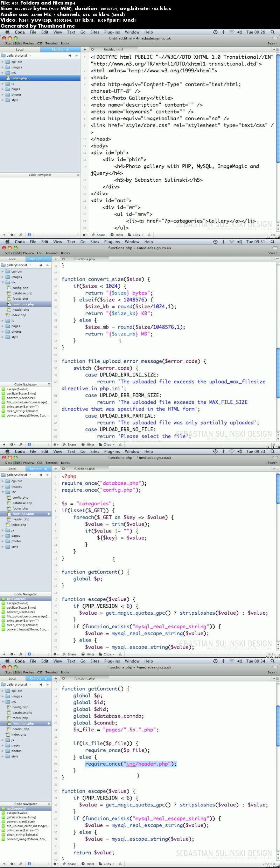Expand the style folder in the 09:33 frame
280x868 pixels.
(3, 547)
